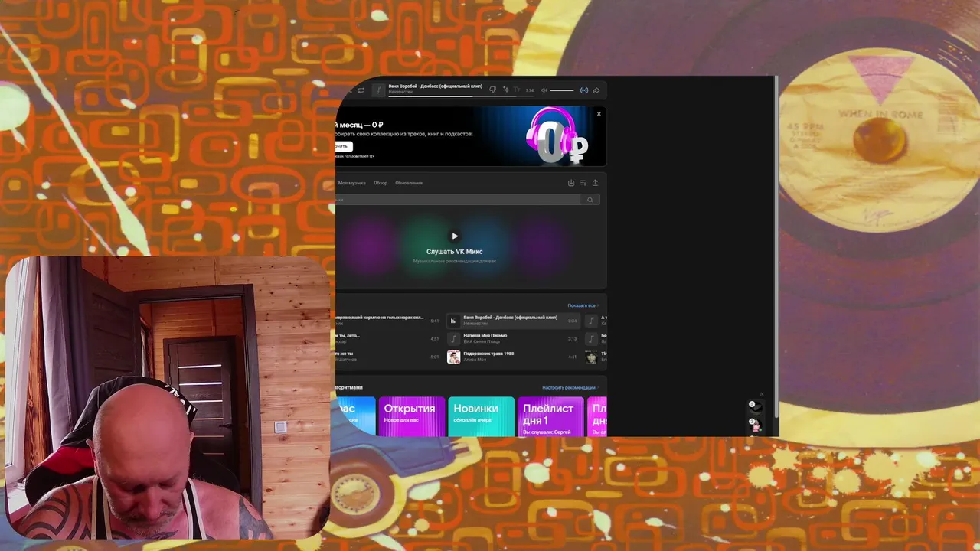Screen dimensions: 980x551
Task: Open the ВИА Синяя Птица artist name
Action: pos(482,341)
